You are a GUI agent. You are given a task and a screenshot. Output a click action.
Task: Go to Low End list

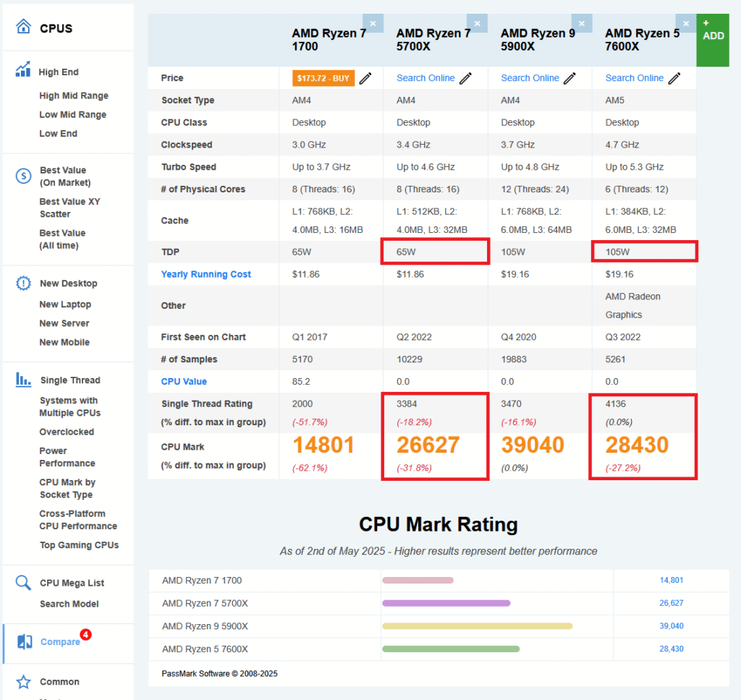[x=58, y=133]
